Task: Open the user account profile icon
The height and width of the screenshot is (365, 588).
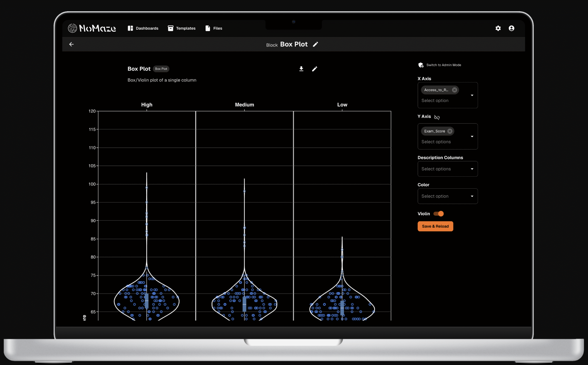Action: tap(511, 28)
